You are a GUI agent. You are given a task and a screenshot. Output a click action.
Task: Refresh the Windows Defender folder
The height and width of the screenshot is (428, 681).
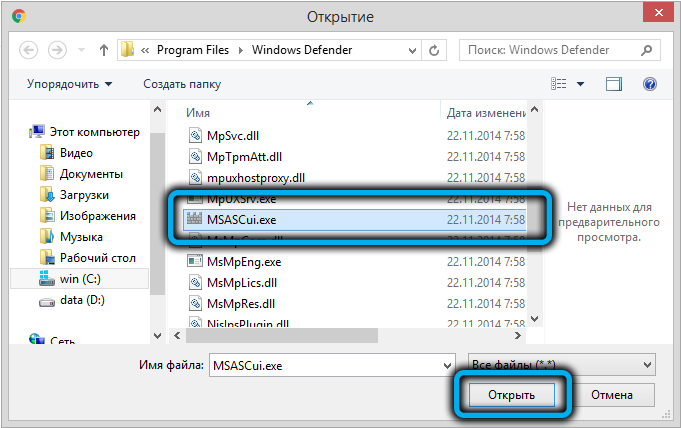[434, 50]
